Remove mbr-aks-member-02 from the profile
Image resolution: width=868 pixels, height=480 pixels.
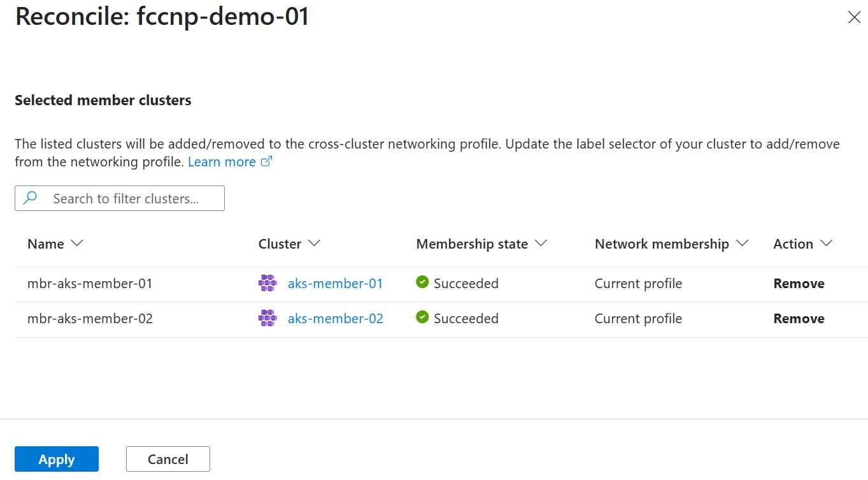(799, 318)
